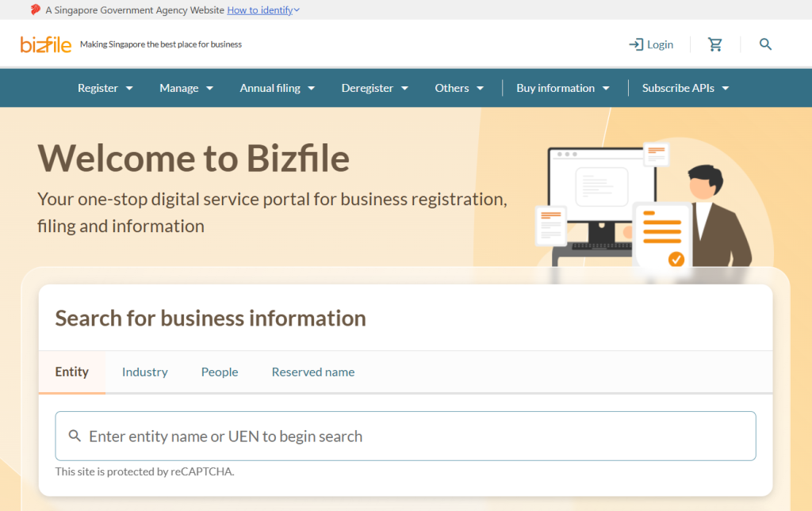Expand the Annual filing menu
The height and width of the screenshot is (511, 812).
277,88
